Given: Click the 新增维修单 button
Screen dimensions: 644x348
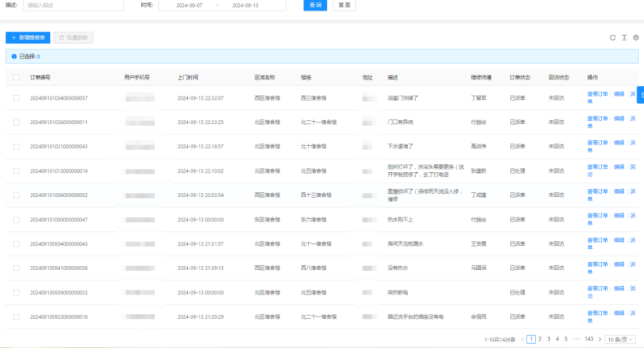Looking at the screenshot, I should click(x=28, y=38).
